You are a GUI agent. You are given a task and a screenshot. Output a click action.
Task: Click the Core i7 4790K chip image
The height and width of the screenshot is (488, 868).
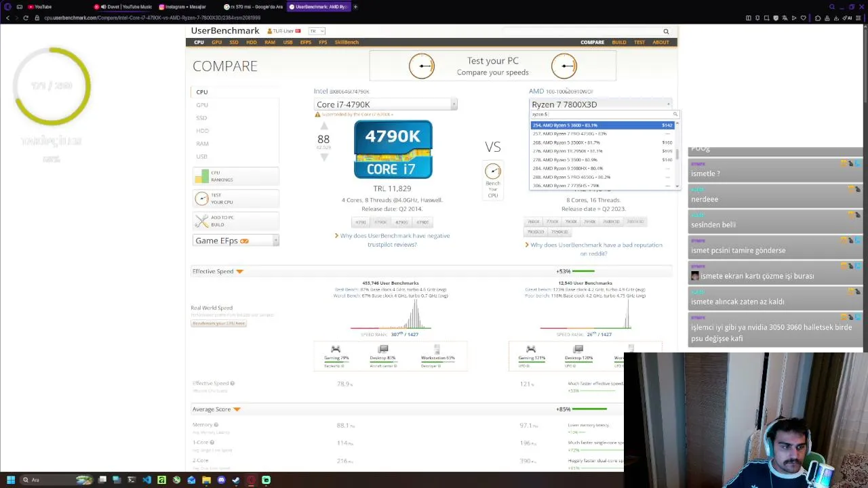[393, 150]
